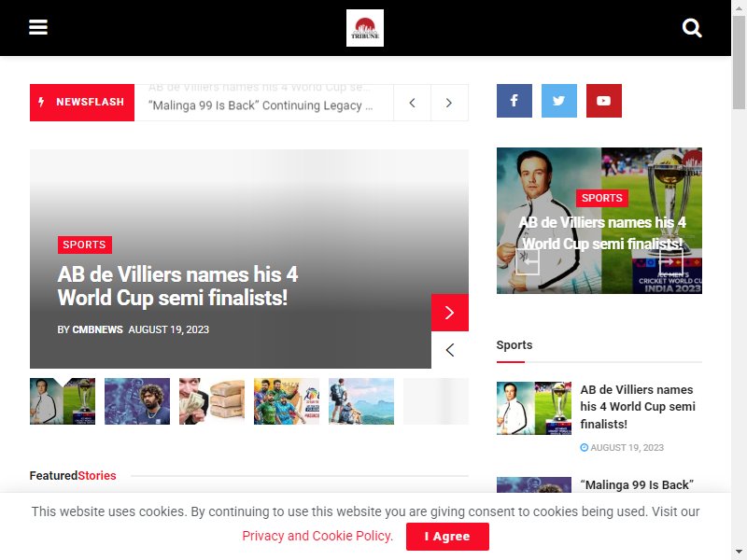Open the hamburger navigation menu
747x560 pixels.
pyautogui.click(x=38, y=27)
